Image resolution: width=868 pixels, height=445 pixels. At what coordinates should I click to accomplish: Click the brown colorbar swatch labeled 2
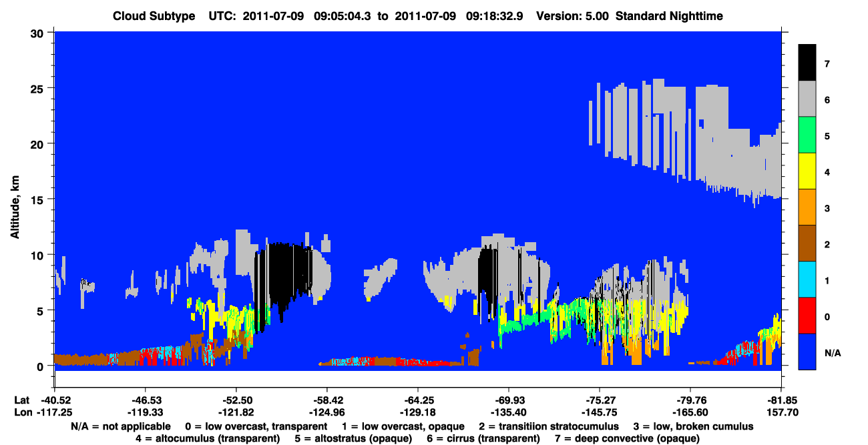point(807,244)
